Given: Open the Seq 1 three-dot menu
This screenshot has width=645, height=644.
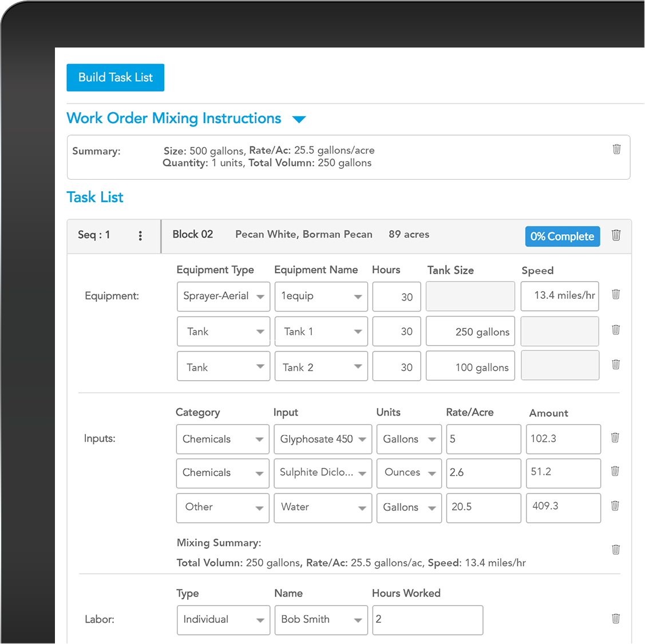Looking at the screenshot, I should coord(140,235).
